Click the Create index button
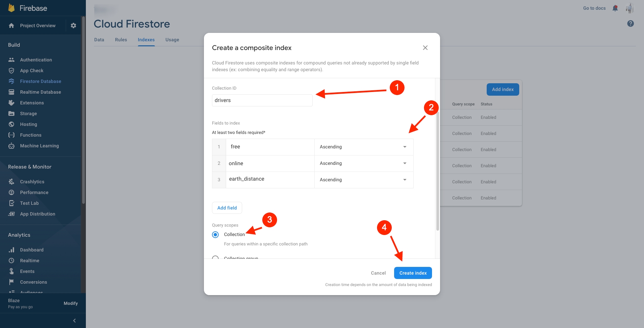The width and height of the screenshot is (644, 328). click(413, 273)
